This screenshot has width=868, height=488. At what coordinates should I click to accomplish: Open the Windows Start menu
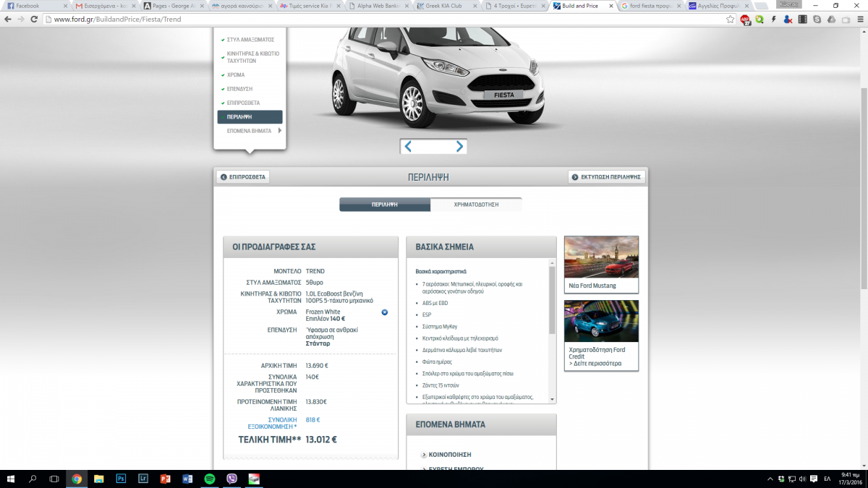click(11, 479)
